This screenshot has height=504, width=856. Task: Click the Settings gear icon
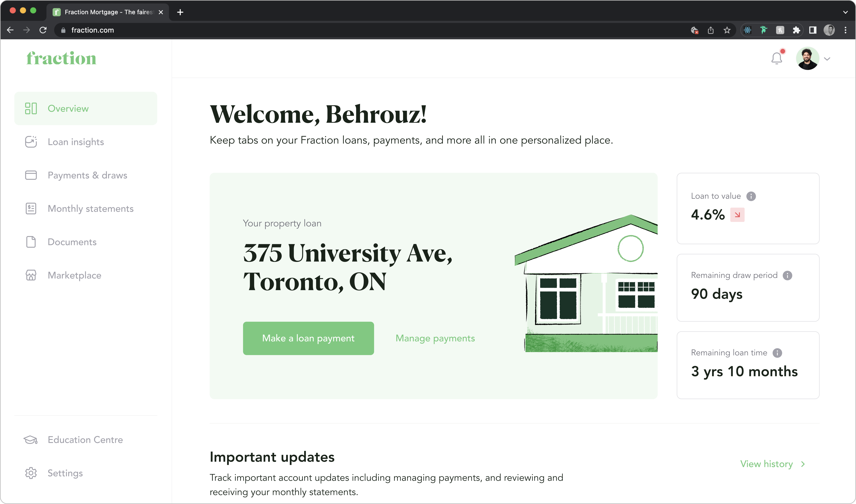31,473
